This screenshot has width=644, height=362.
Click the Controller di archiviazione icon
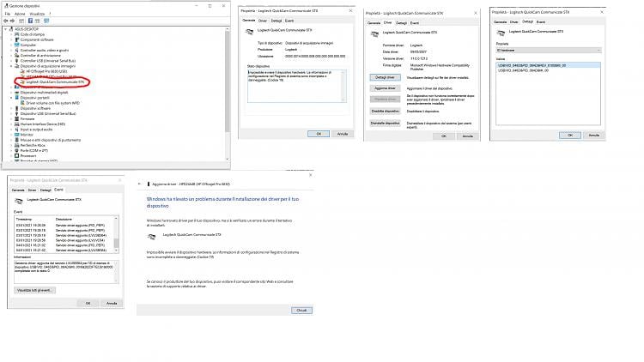pos(17,56)
